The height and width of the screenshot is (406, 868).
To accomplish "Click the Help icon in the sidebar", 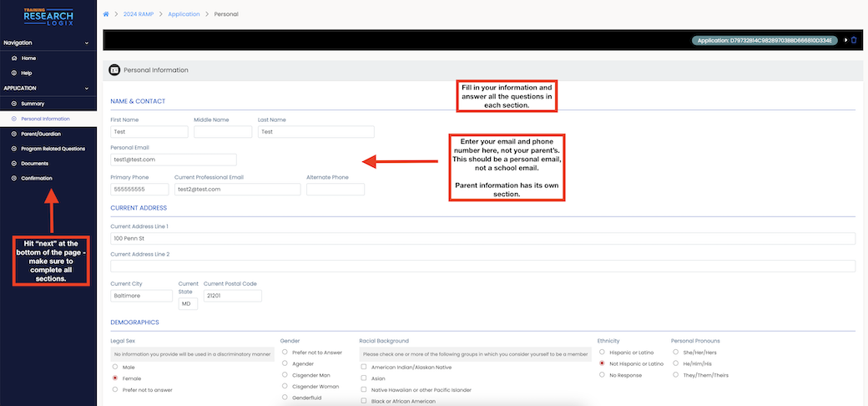I will tap(14, 74).
